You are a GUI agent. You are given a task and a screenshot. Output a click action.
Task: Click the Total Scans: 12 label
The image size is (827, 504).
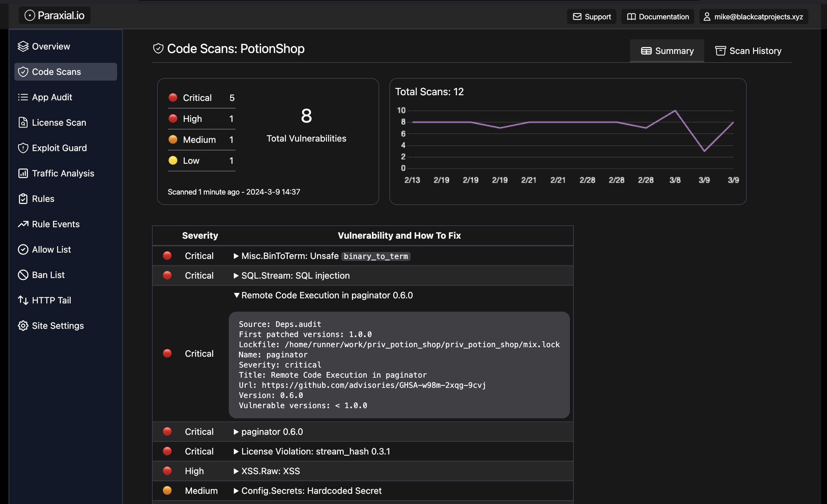pyautogui.click(x=429, y=92)
